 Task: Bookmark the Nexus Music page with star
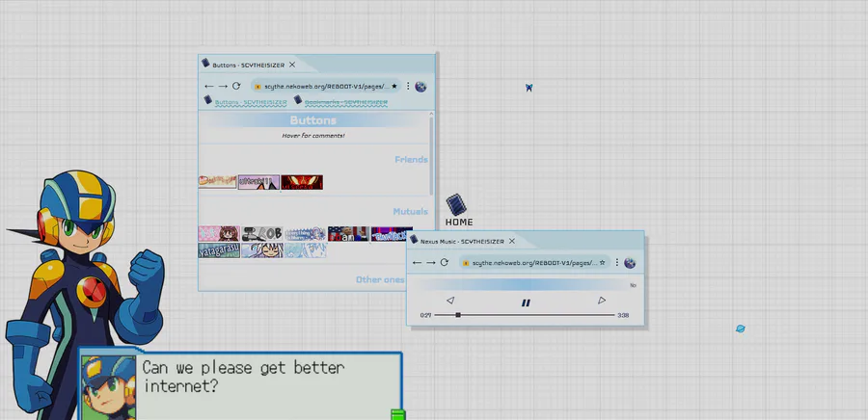[602, 262]
